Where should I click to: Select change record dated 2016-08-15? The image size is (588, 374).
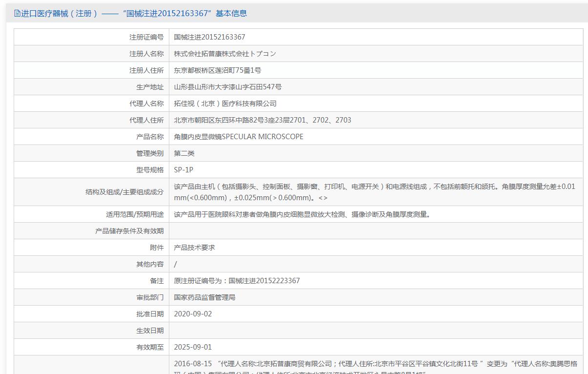(376, 367)
